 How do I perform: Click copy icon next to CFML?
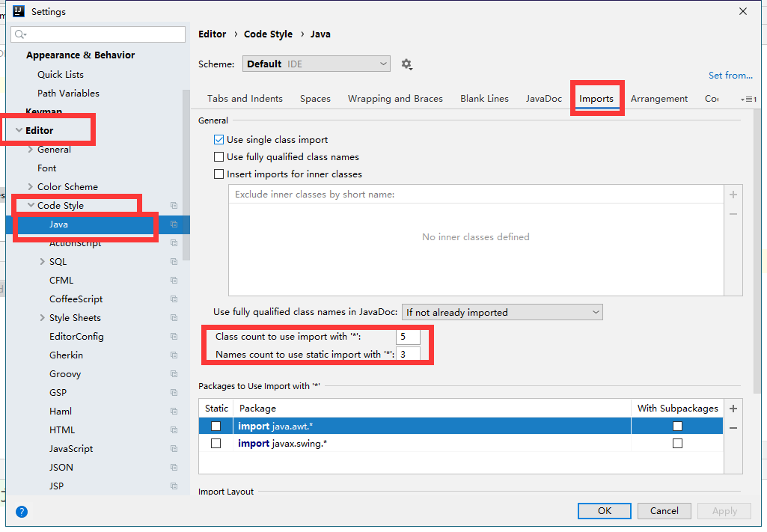174,280
